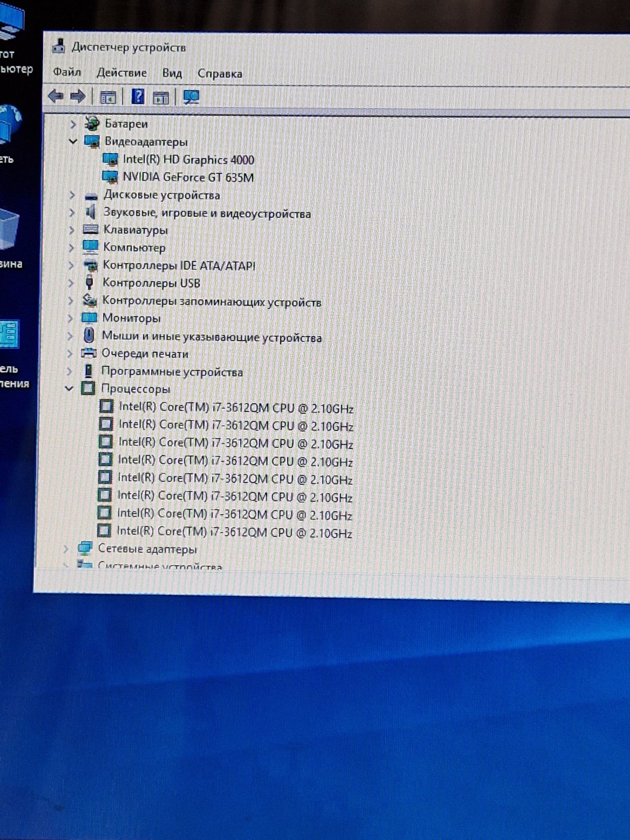630x840 pixels.
Task: Expand the Клавиатуры category
Action: (x=72, y=230)
